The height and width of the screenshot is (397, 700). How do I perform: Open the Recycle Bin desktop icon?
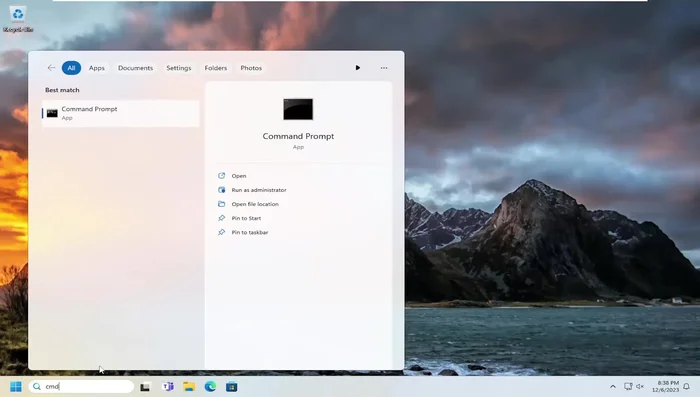pos(18,19)
